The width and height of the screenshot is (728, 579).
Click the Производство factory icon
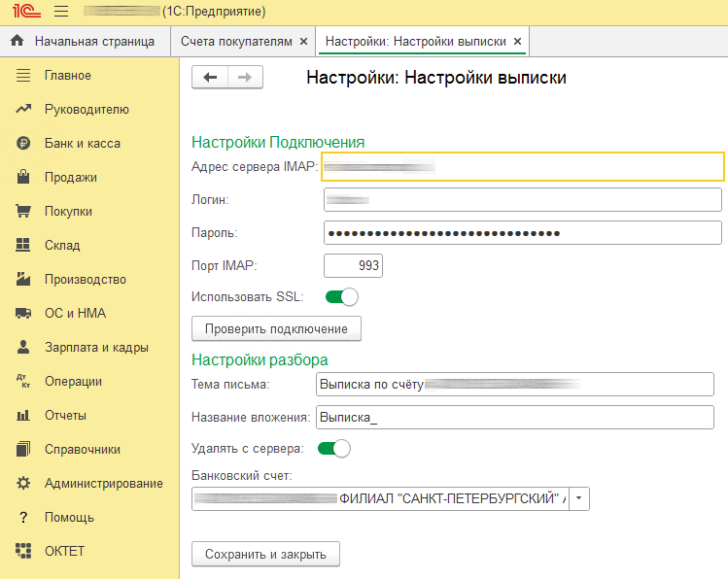[24, 279]
